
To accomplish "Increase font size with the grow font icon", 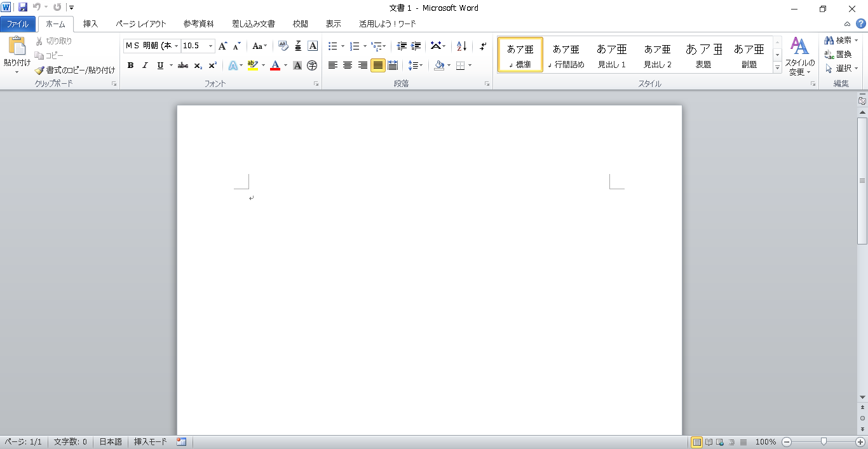I will [x=222, y=46].
